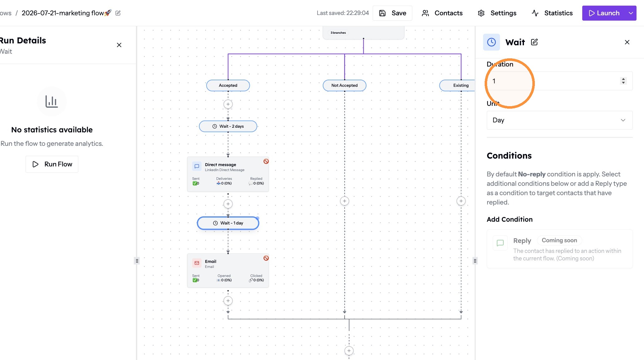The image size is (644, 360).
Task: Close the Wait settings panel
Action: [x=627, y=42]
